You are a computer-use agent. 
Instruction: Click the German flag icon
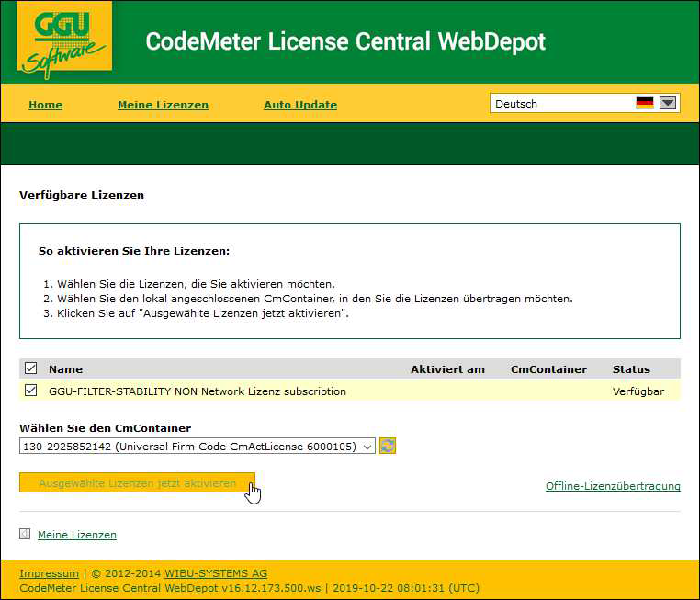tap(644, 104)
